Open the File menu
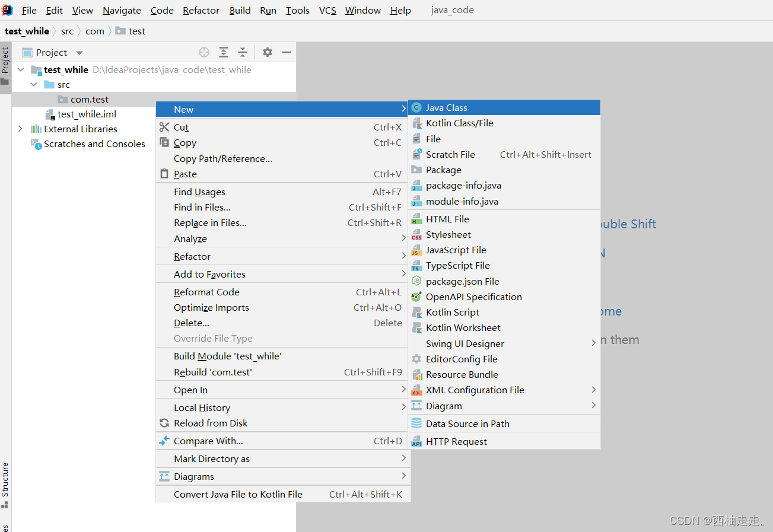This screenshot has height=532, width=773. [29, 10]
